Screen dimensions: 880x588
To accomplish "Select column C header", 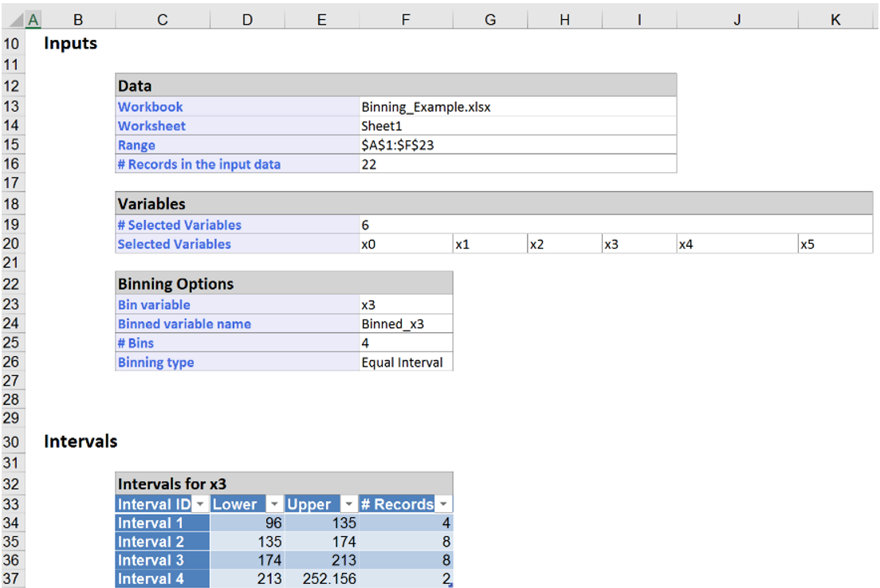I will click(x=162, y=20).
